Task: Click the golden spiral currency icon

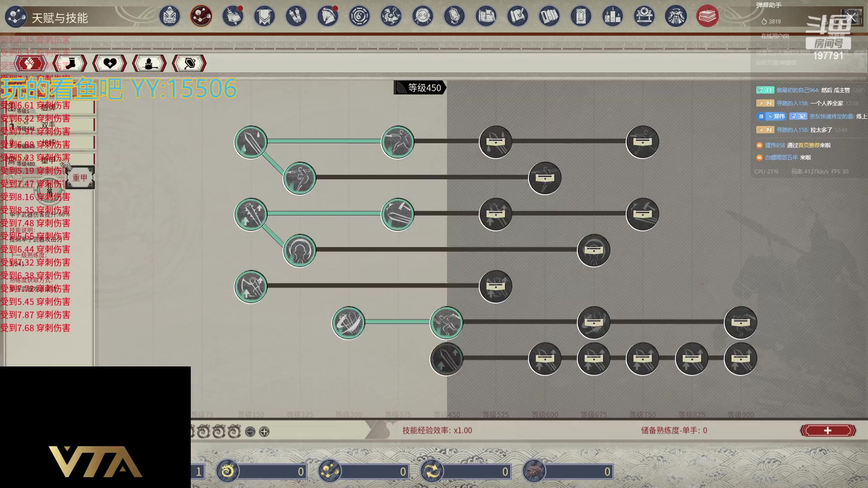Action: tap(227, 472)
